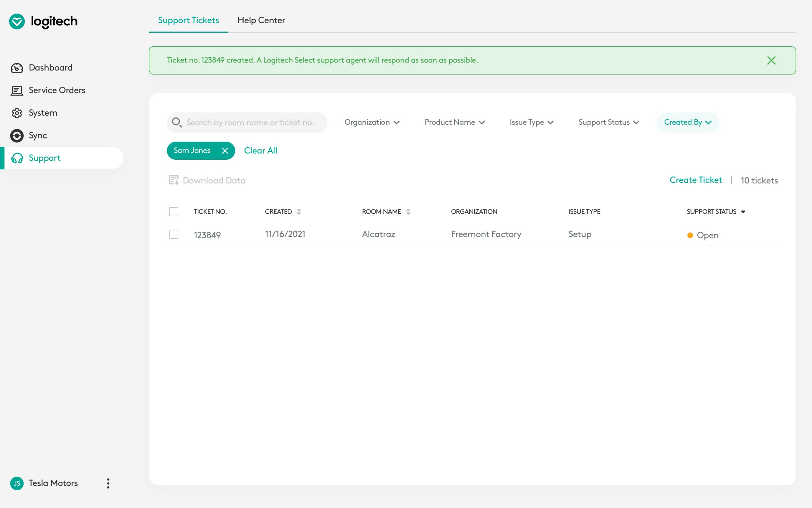The image size is (812, 508).
Task: Click the Tesla Motors account name
Action: click(x=53, y=483)
